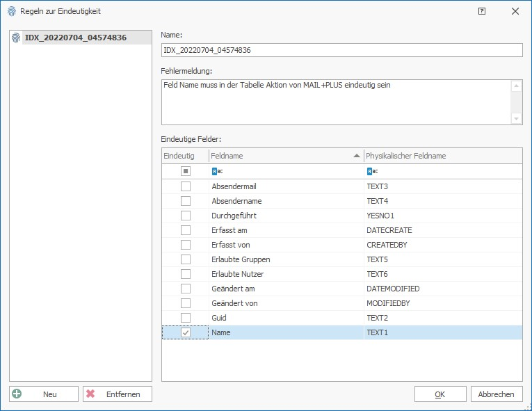Screen dimensions: 532x411
Task: Select the Guid field name cell
Action: pos(287,318)
